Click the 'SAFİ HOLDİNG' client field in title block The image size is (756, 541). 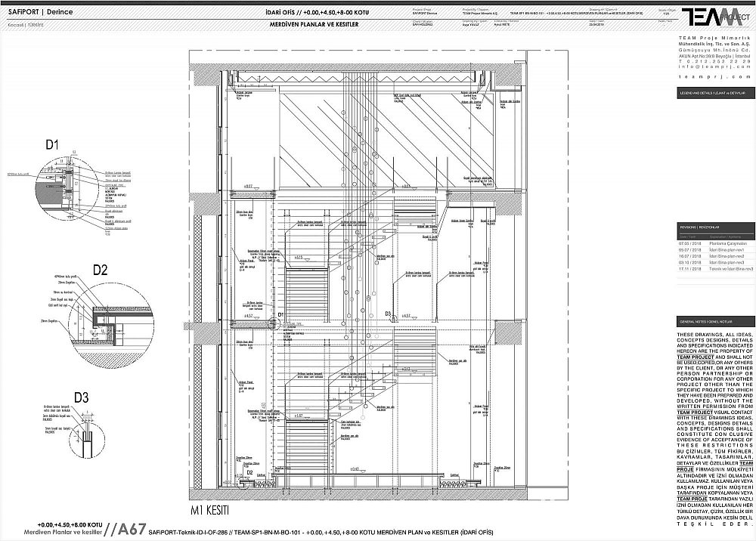[x=423, y=25]
